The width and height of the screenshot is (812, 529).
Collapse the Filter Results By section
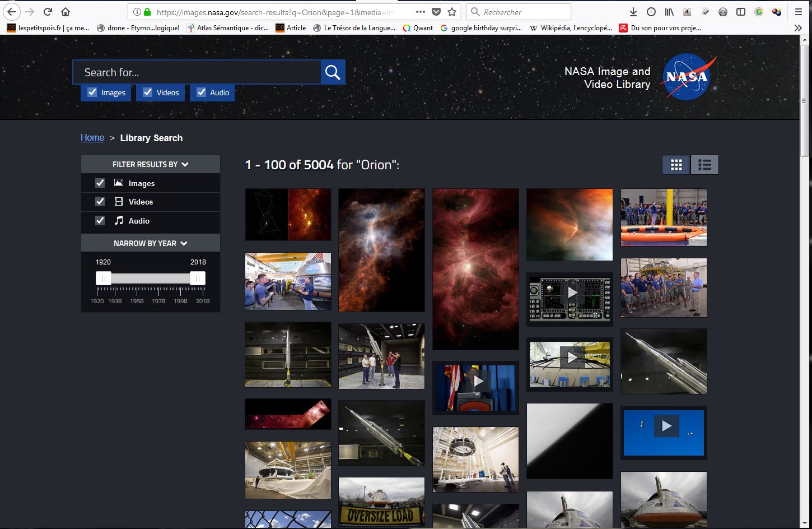click(x=150, y=164)
